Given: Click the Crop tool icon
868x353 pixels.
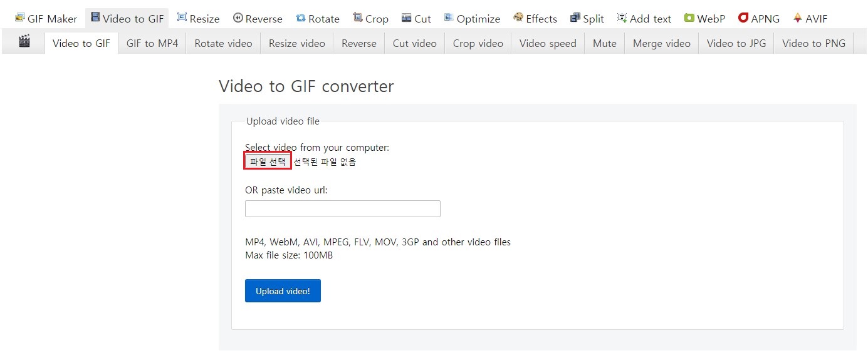Looking at the screenshot, I should (x=358, y=18).
